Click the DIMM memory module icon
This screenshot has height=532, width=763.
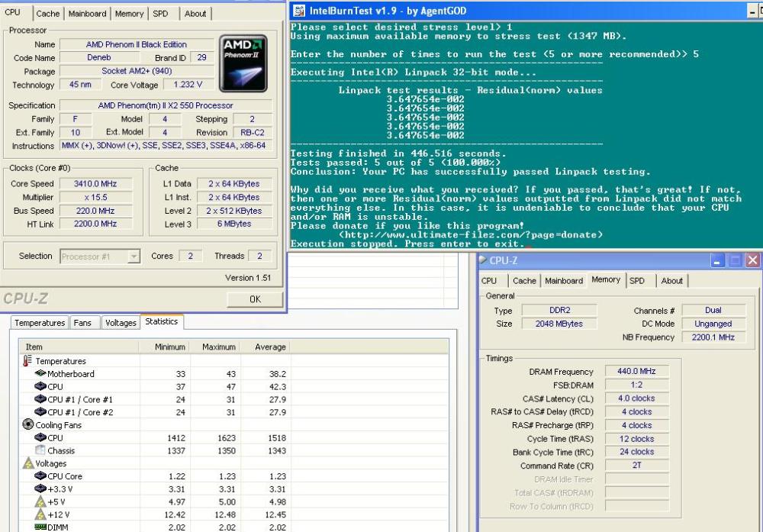40,527
